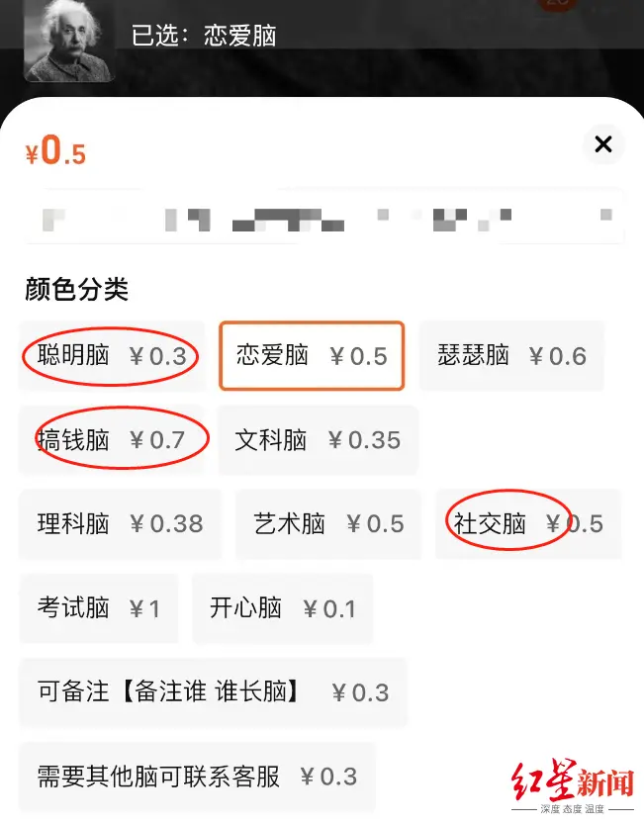Click the 红星新闻 watermark logo

[x=573, y=786]
